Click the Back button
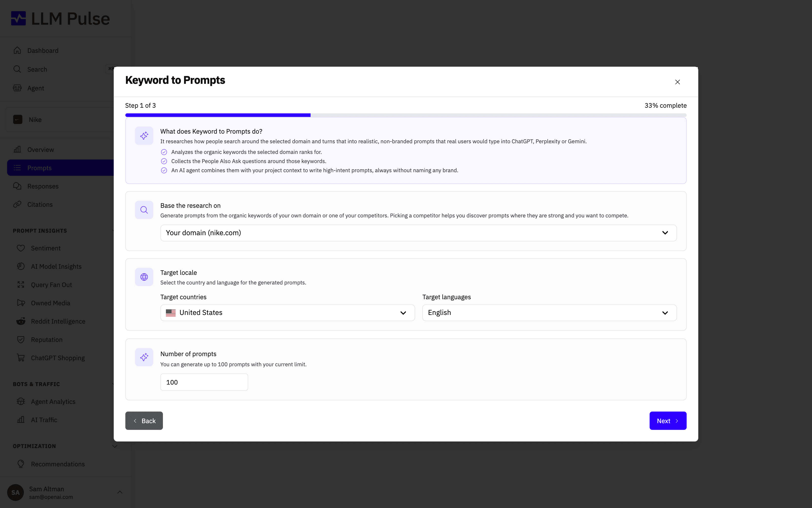Screen dimensions: 812x508 pyautogui.click(x=144, y=421)
